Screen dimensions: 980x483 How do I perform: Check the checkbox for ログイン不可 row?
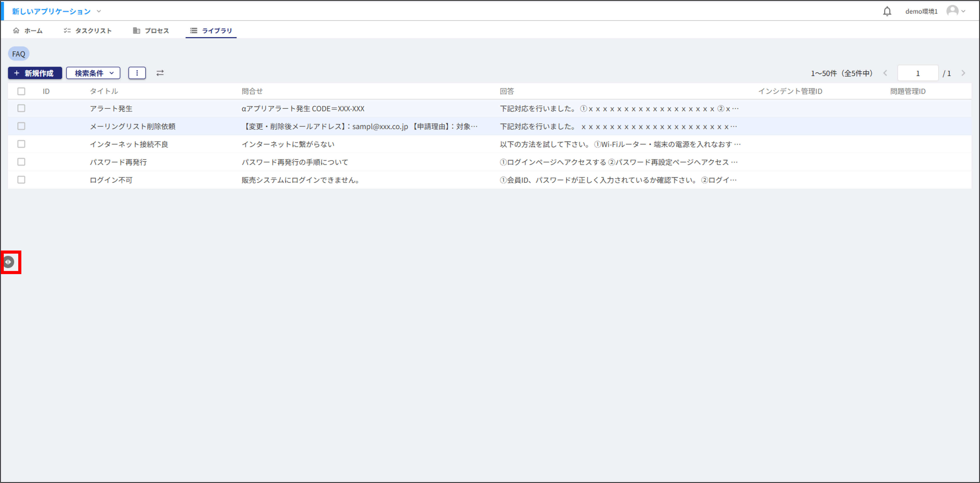pos(21,180)
